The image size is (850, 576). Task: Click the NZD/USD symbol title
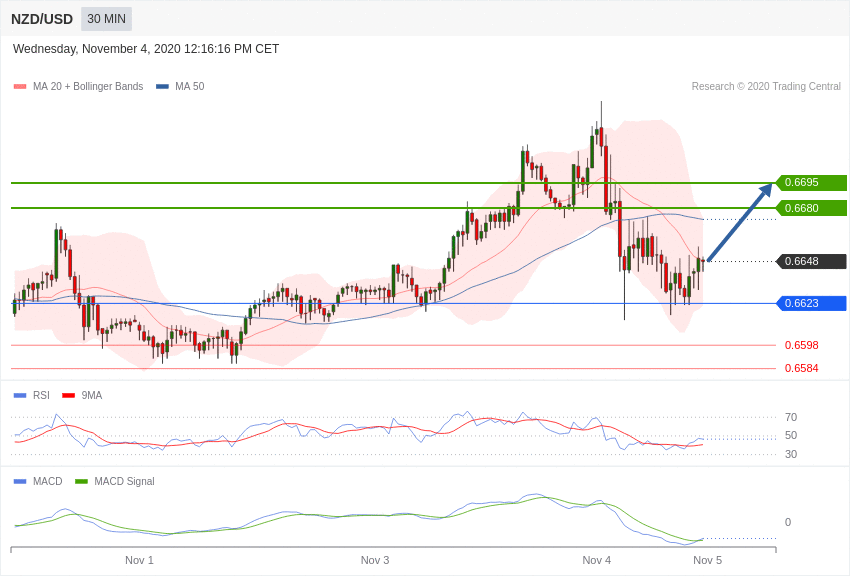(x=42, y=20)
